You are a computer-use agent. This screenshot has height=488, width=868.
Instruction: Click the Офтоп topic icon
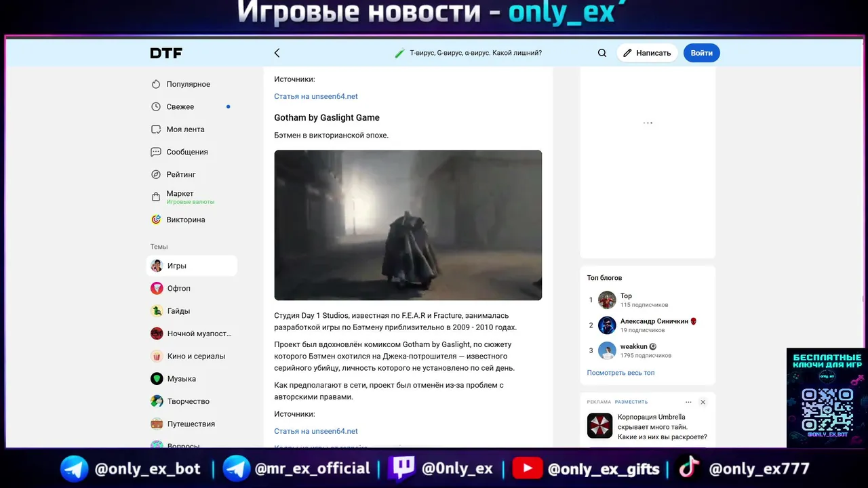click(x=157, y=288)
